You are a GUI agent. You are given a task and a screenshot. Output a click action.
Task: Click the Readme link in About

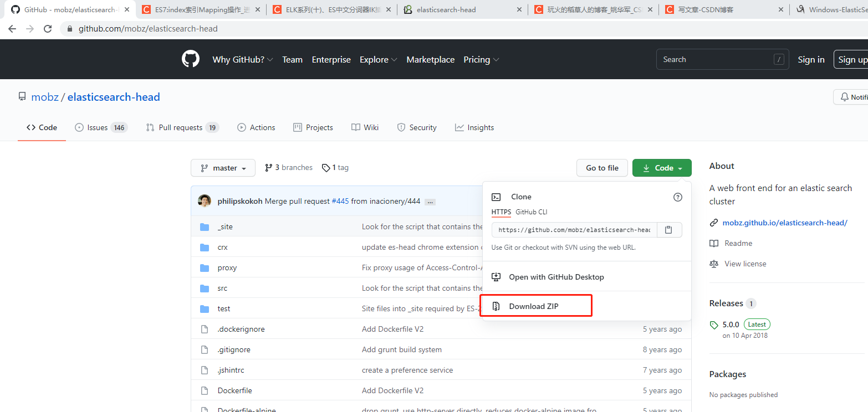(738, 243)
